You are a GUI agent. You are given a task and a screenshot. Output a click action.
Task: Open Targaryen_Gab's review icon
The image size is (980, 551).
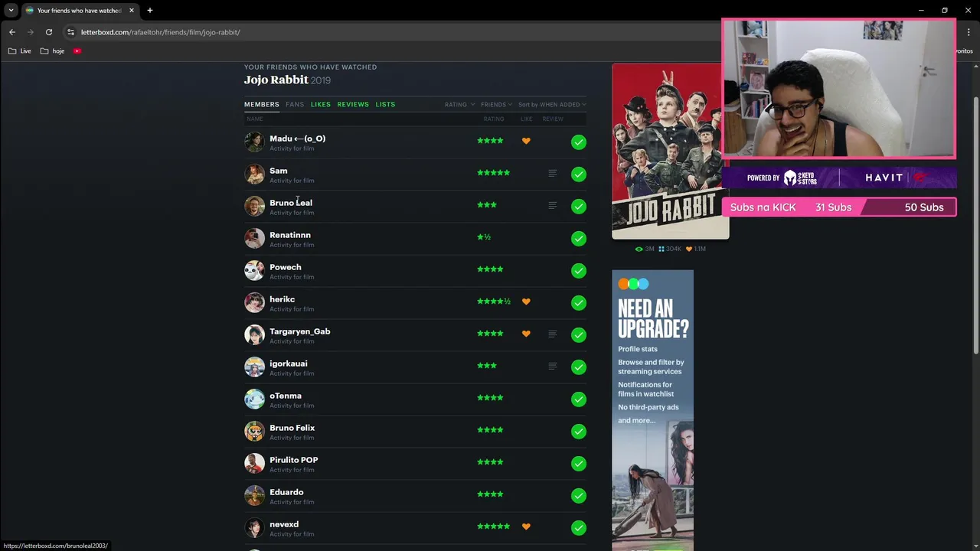click(x=552, y=334)
